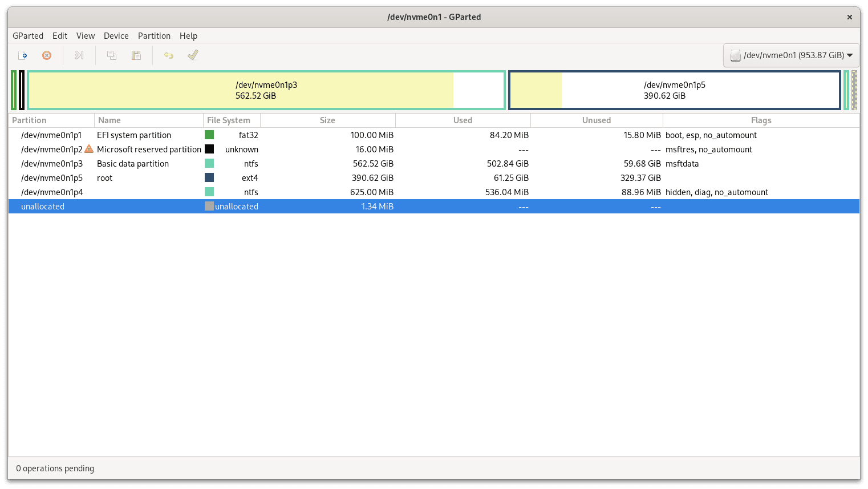Click the Size column header
868x489 pixels.
click(328, 120)
